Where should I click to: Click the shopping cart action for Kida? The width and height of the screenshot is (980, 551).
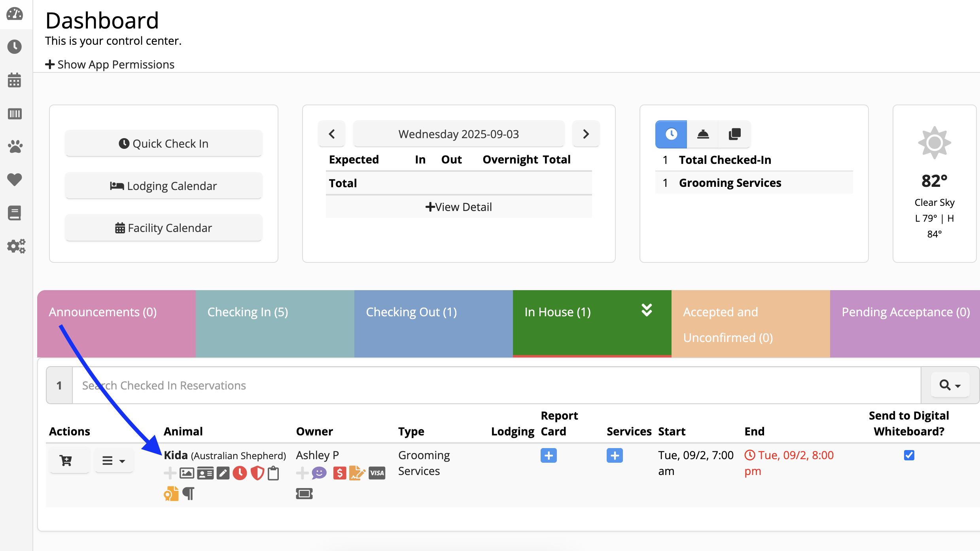pos(66,460)
